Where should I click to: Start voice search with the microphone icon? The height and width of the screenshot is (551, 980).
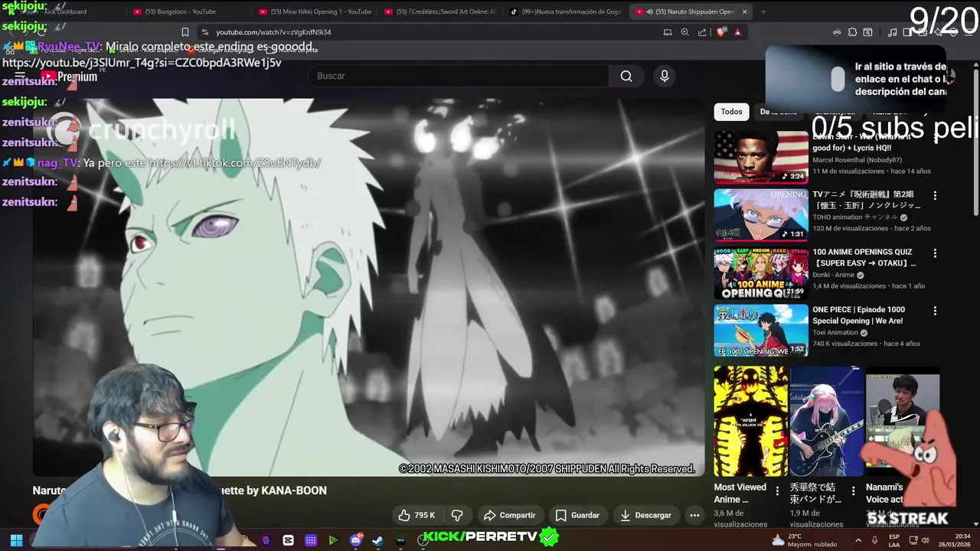point(665,76)
